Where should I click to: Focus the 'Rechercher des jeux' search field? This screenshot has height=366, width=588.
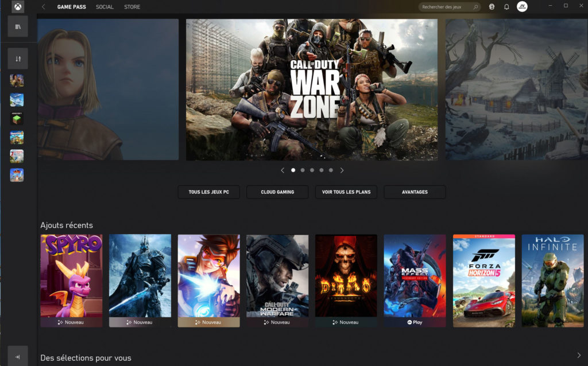pyautogui.click(x=450, y=7)
